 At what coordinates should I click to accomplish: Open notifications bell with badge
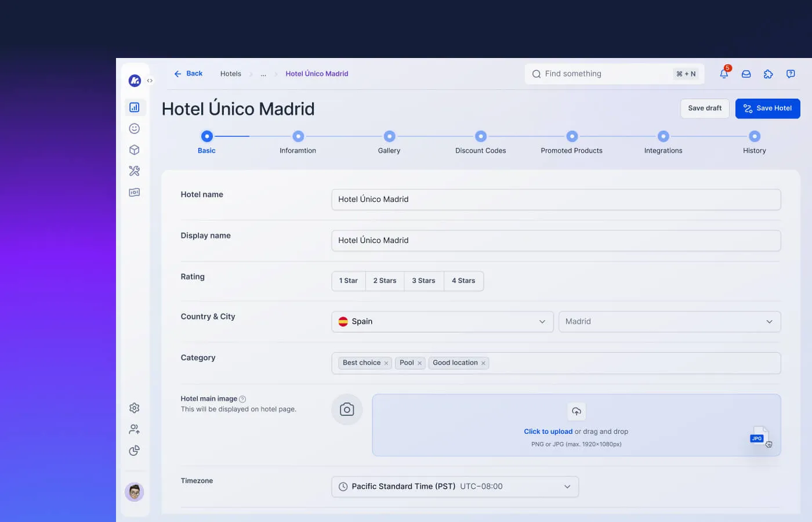(724, 73)
